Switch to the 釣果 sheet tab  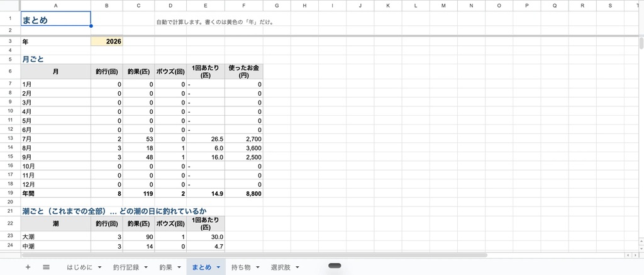tap(166, 267)
